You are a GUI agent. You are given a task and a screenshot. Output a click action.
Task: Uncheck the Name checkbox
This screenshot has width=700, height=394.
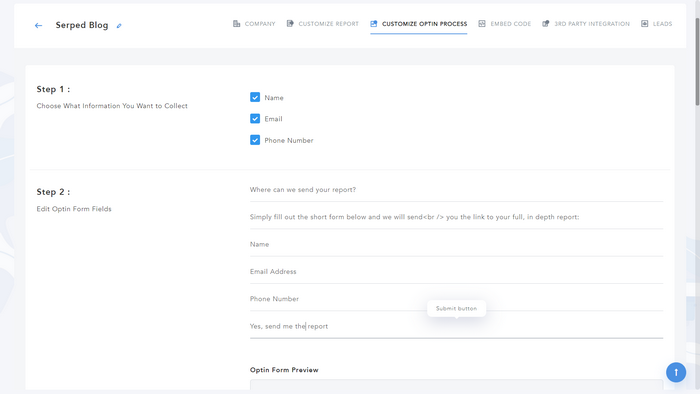coord(255,97)
